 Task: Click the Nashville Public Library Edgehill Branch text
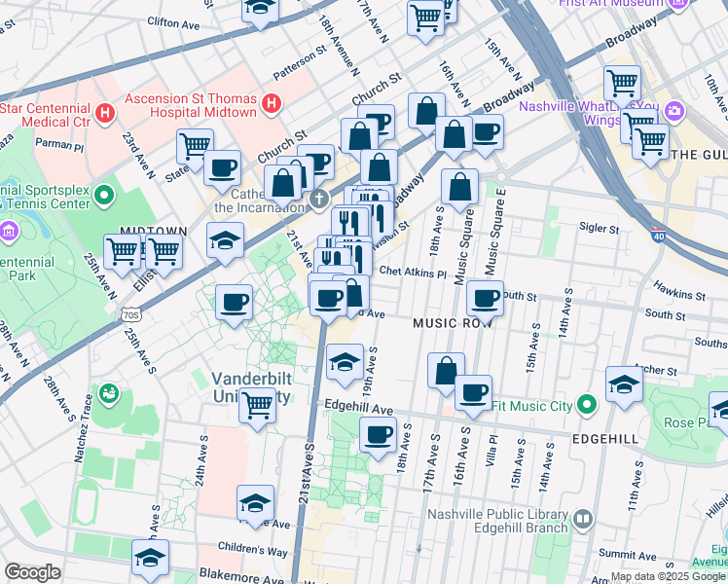497,521
